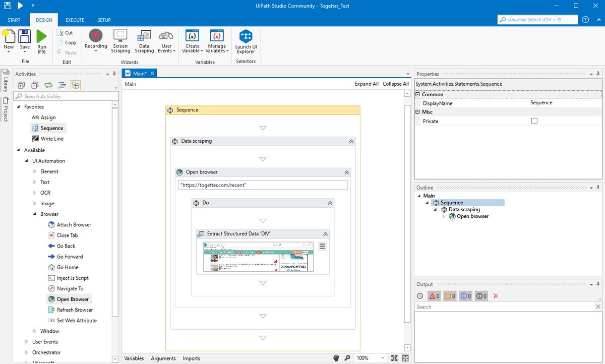Clear Output with the red X
605x364 pixels.
(x=496, y=296)
